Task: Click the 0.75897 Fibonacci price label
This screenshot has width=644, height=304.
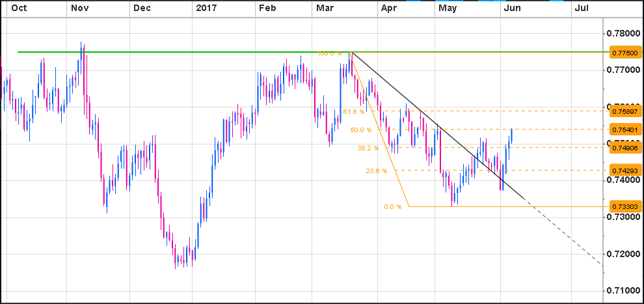Action: coord(624,111)
